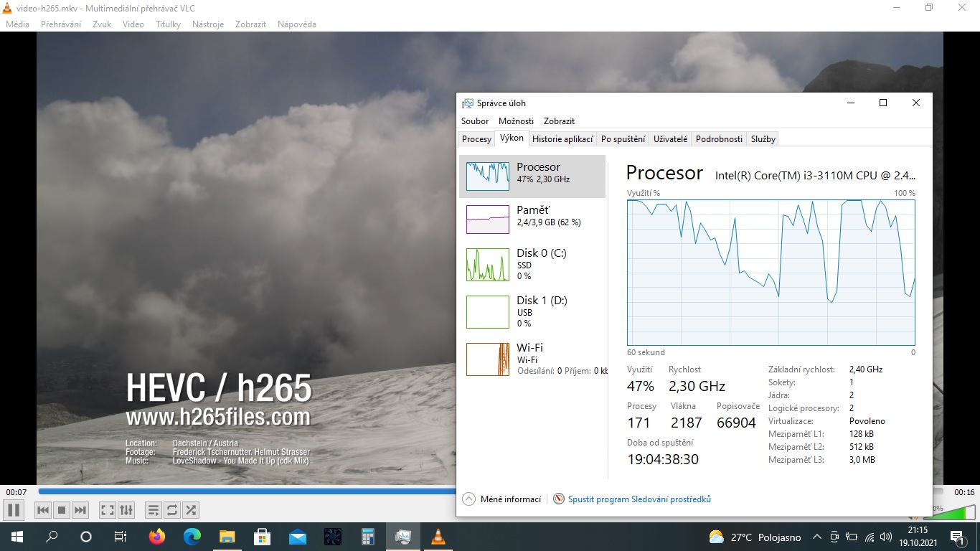Open the weather widget showing 27°C Polojasno
This screenshot has height=551, width=980.
(x=755, y=537)
